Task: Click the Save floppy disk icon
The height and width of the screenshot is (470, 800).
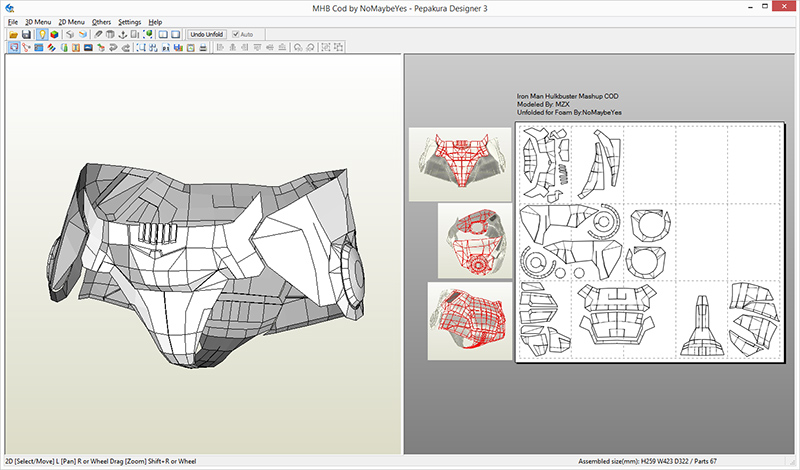Action: [26, 34]
